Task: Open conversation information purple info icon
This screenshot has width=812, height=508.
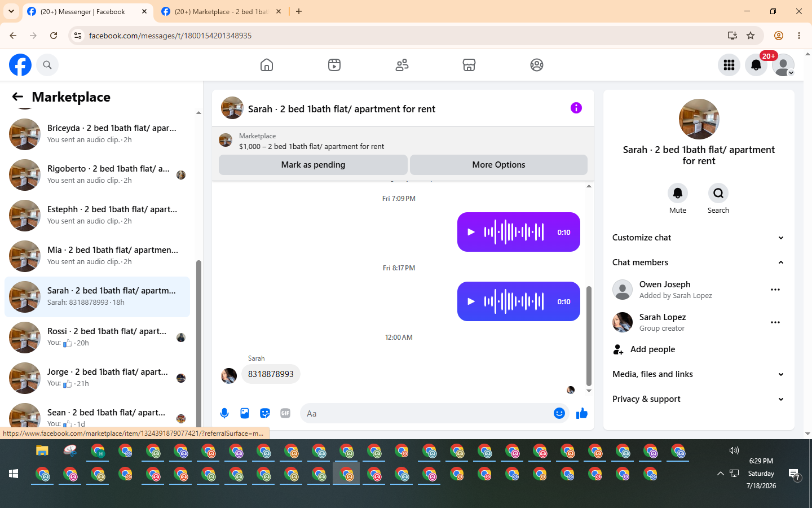Action: 576,108
